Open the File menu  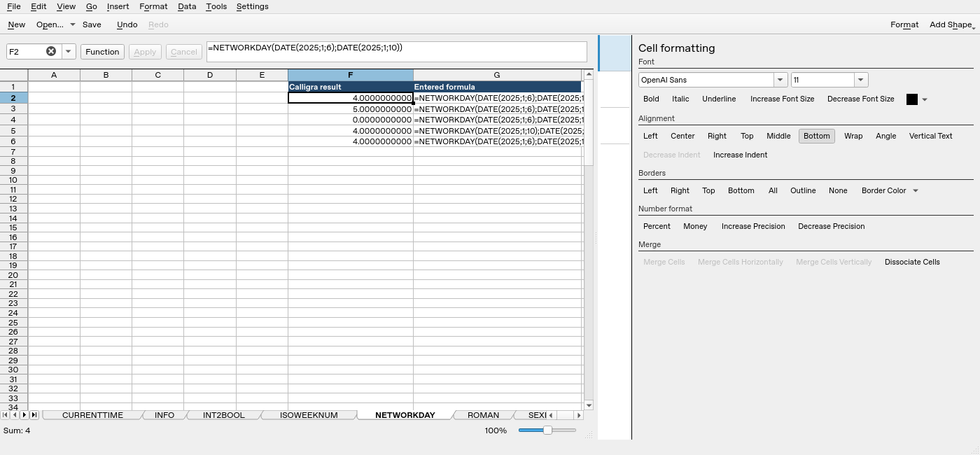pos(13,6)
